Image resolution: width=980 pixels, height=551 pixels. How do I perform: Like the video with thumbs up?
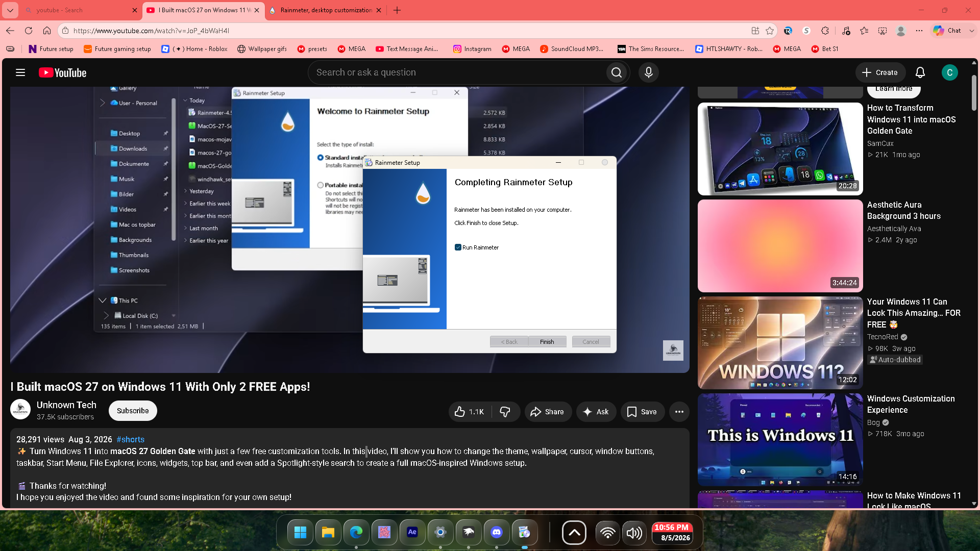tap(470, 412)
